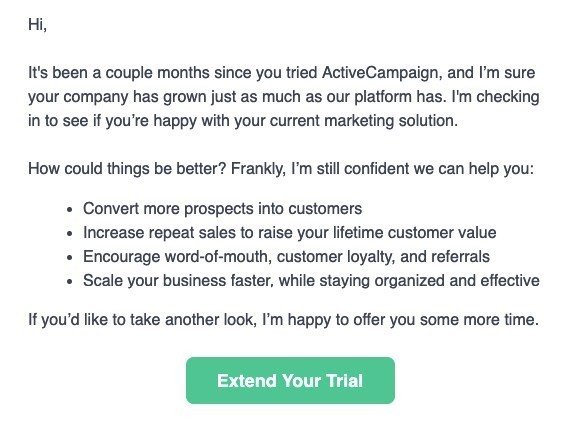Click "Convert more prospects into customers" bullet text
The image size is (573, 426).
pos(222,209)
